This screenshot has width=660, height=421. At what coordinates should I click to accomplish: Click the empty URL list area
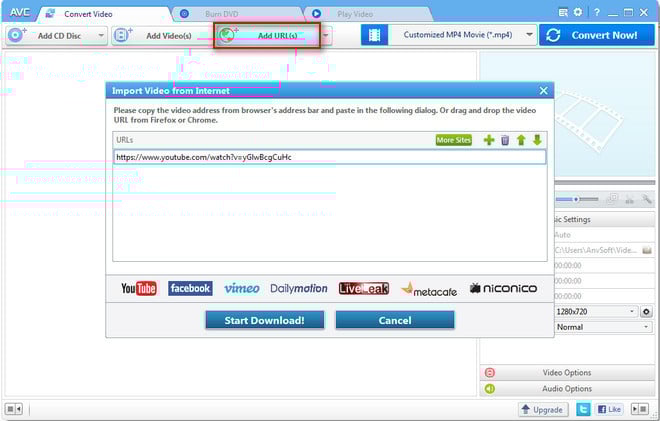330,213
